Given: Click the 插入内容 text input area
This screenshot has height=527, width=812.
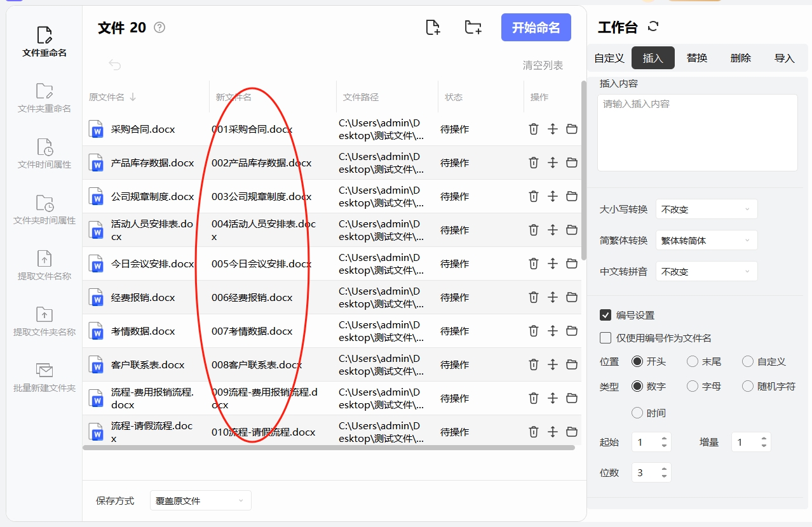Looking at the screenshot, I should tap(698, 133).
